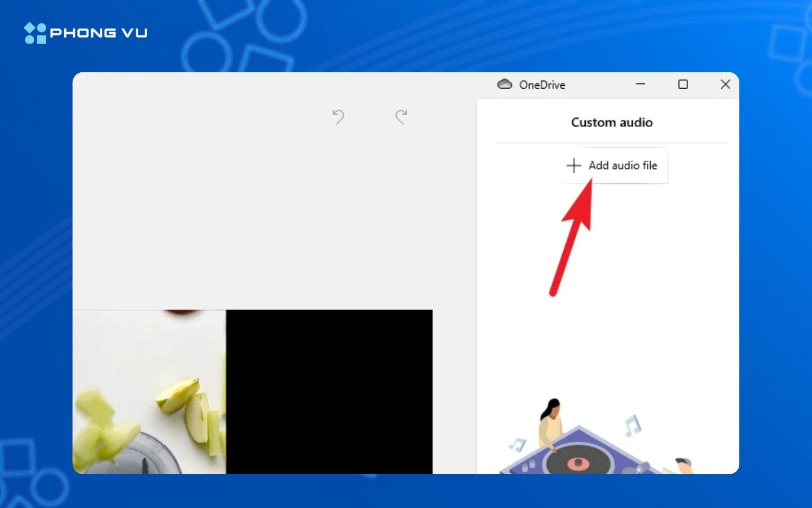Click the undo arrow icon
This screenshot has height=508, width=812.
pos(338,117)
